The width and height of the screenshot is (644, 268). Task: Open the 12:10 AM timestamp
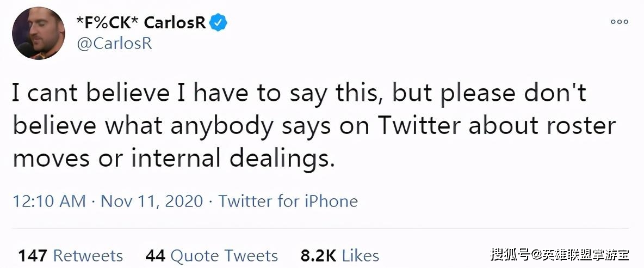49,202
